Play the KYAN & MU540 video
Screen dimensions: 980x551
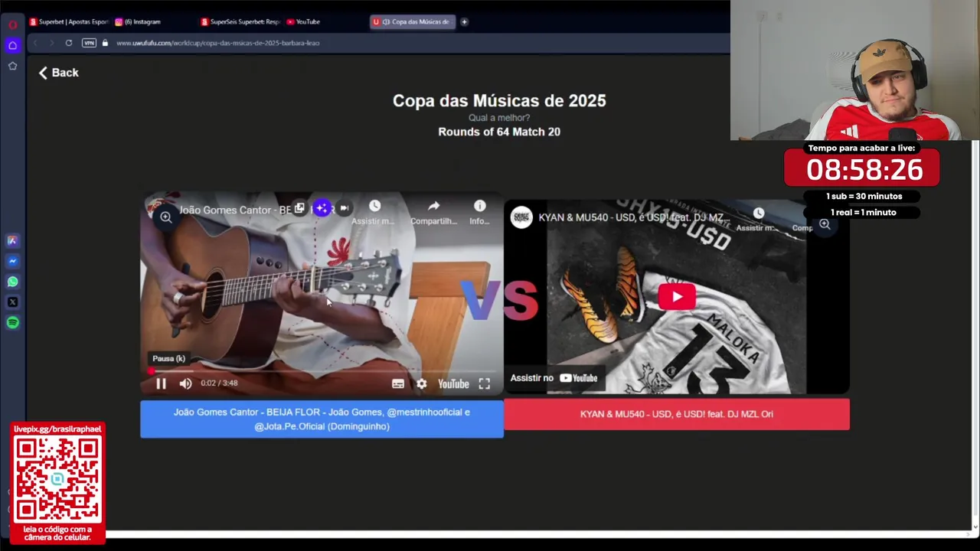click(677, 297)
